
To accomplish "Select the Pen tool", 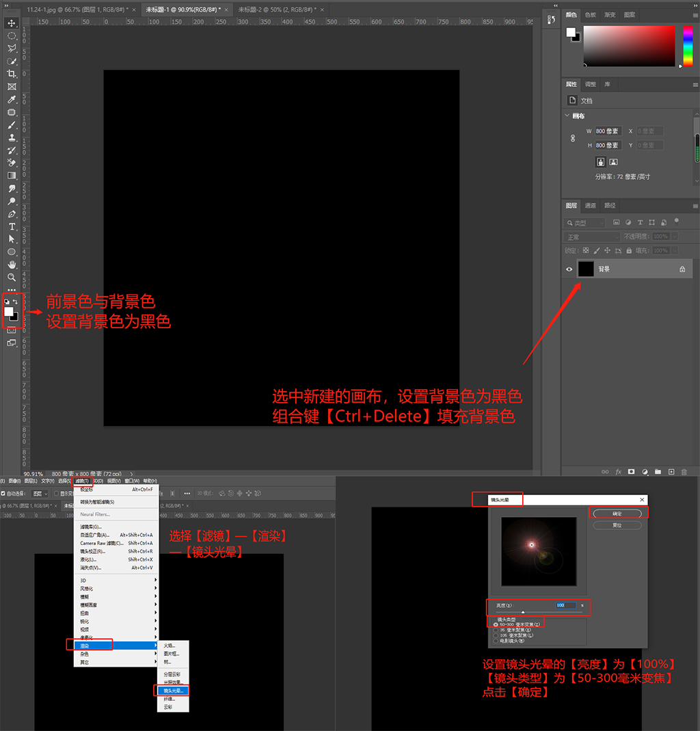I will click(x=12, y=214).
